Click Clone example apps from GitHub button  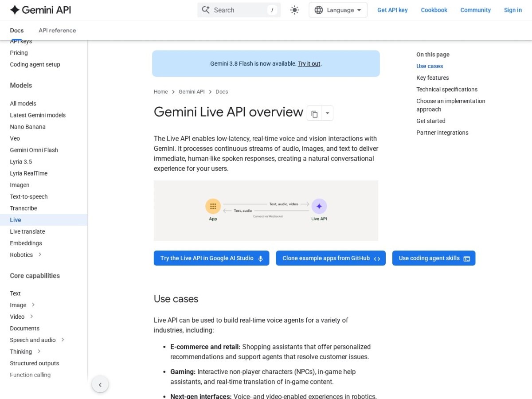tap(331, 258)
